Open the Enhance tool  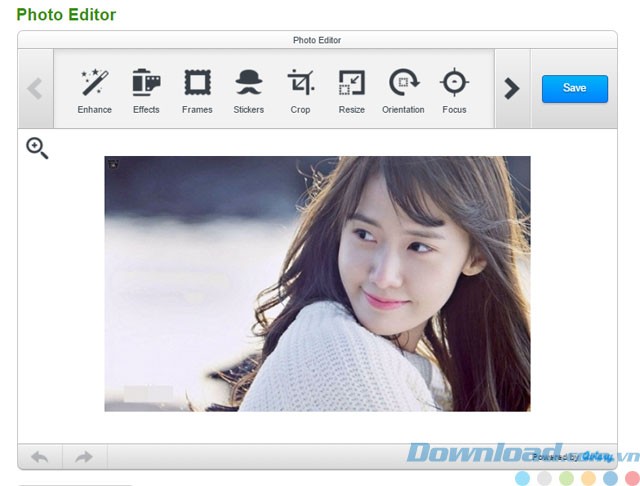pyautogui.click(x=95, y=90)
